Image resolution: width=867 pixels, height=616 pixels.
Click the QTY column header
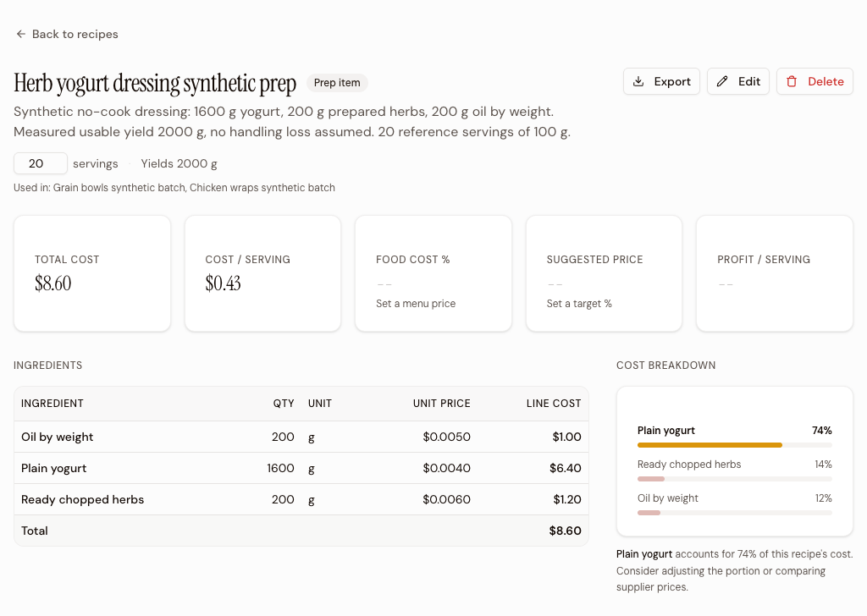284,404
